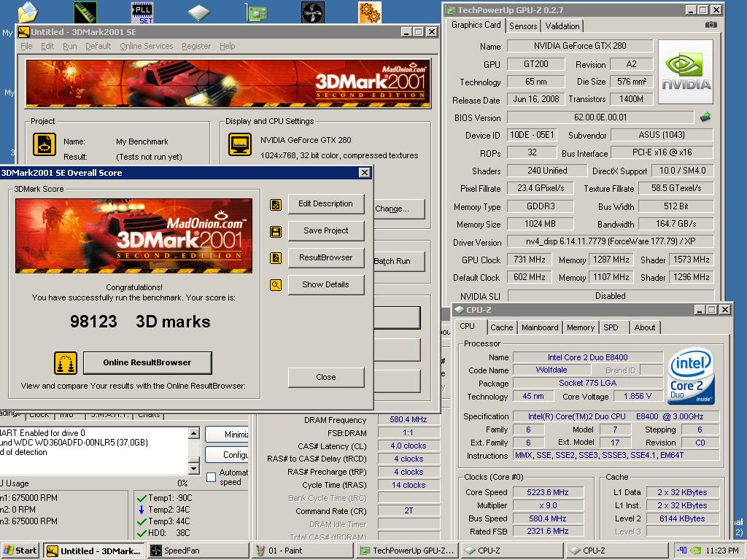Click the 98123 3D marks score text
Viewport: 747px width, 560px height.
point(140,322)
